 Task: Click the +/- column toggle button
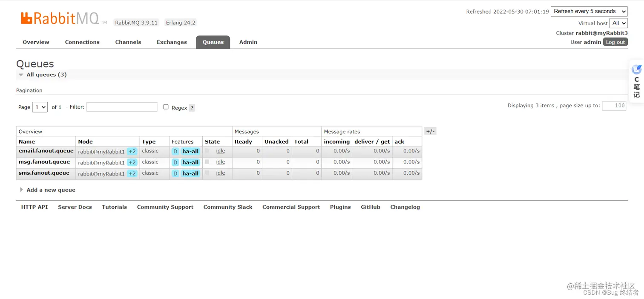430,131
